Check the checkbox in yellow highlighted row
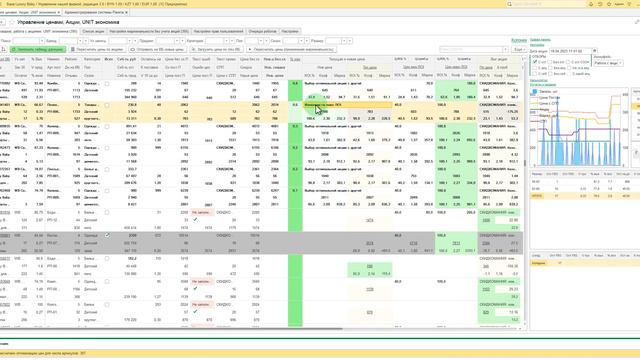 click(107, 105)
